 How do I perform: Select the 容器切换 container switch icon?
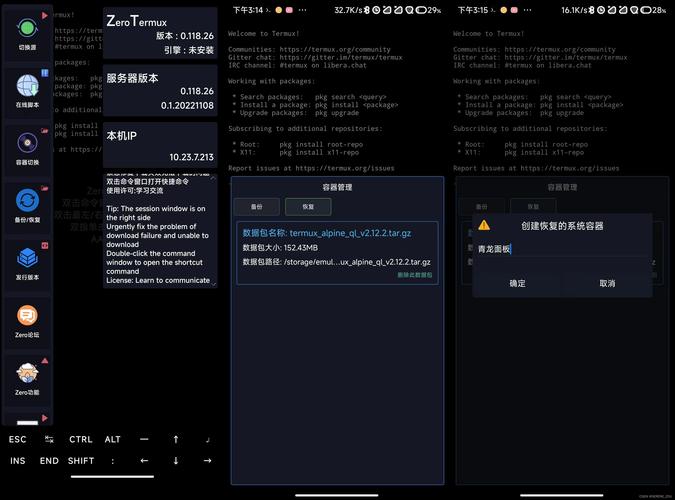[x=27, y=143]
